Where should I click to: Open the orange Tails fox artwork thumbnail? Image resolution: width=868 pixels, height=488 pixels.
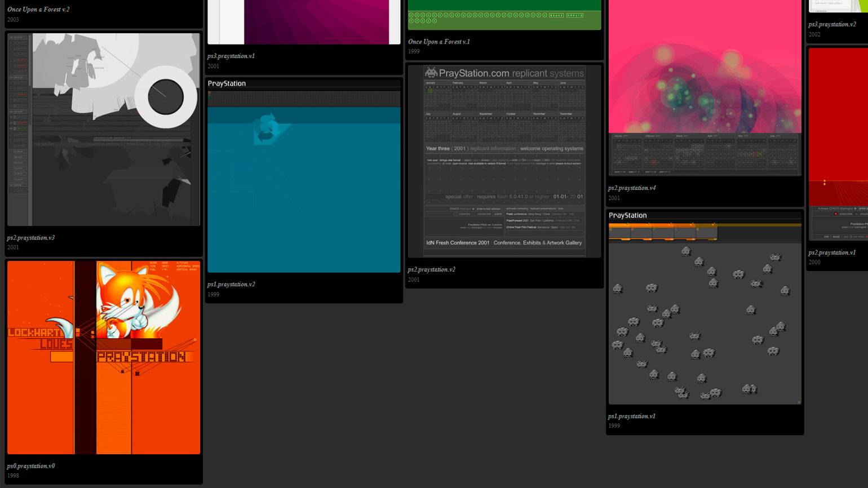point(104,357)
